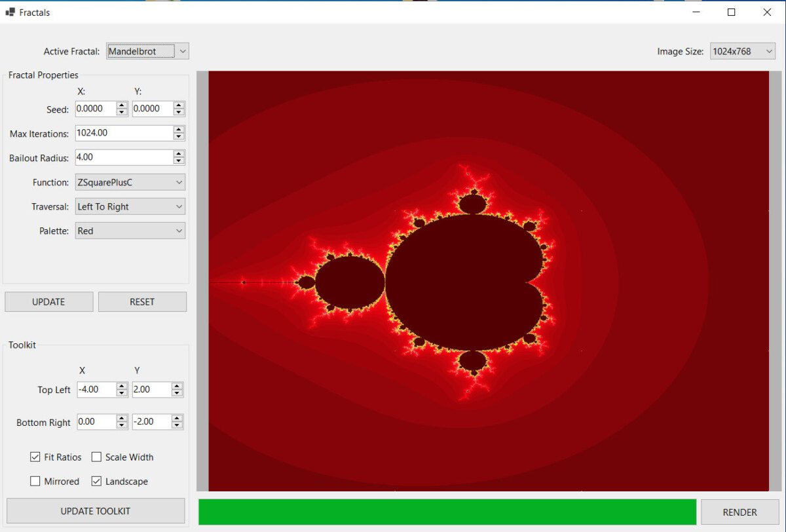Click the Bottom Right Y input field
The height and width of the screenshot is (532, 786).
[x=152, y=422]
